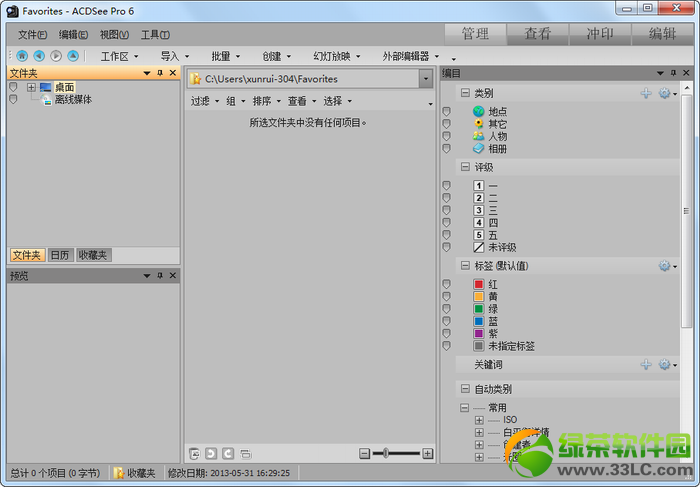Open the 文件 menu
The image size is (700, 491).
click(32, 35)
